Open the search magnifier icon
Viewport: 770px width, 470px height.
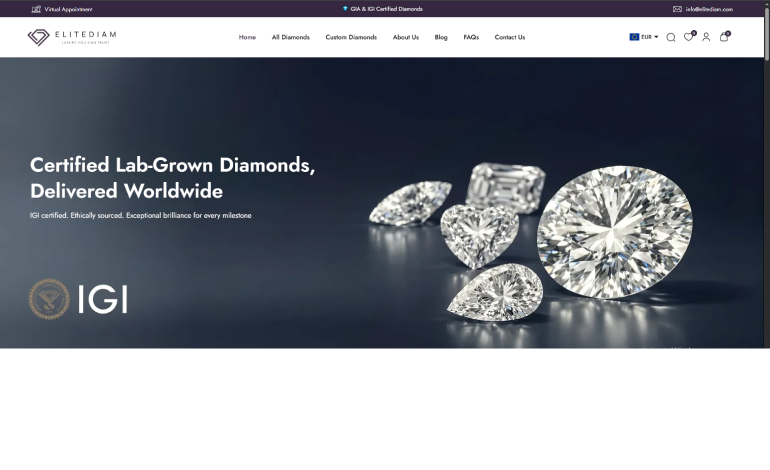click(670, 37)
